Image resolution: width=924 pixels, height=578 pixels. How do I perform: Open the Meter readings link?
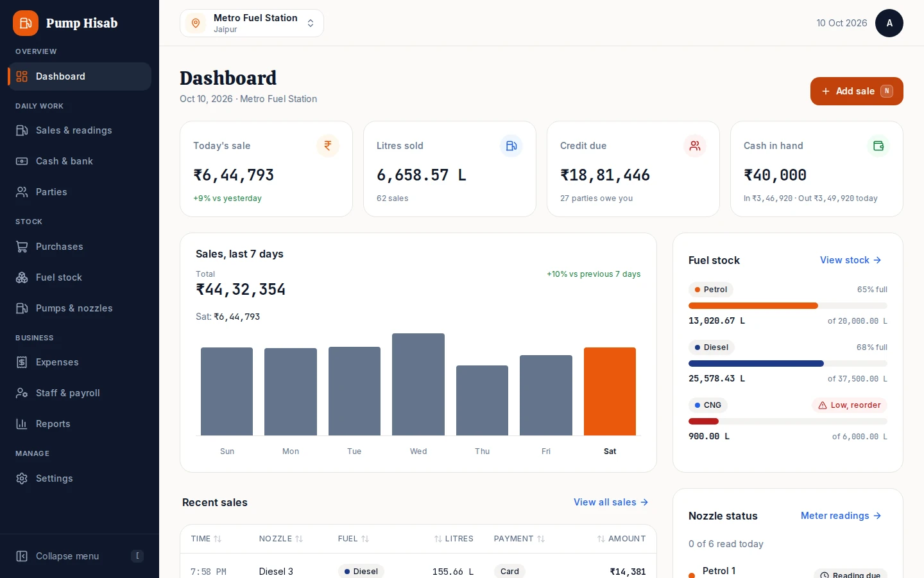(841, 516)
